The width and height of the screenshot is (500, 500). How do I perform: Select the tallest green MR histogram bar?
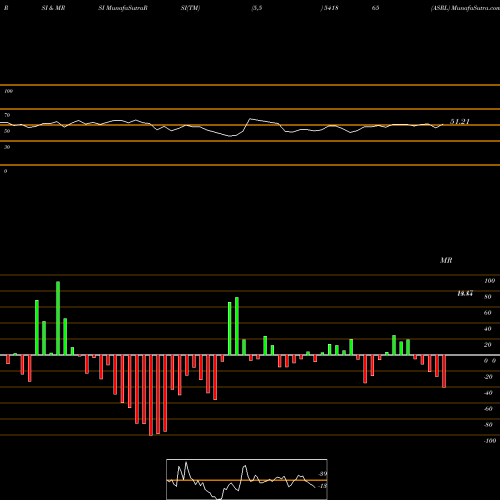[x=58, y=318]
